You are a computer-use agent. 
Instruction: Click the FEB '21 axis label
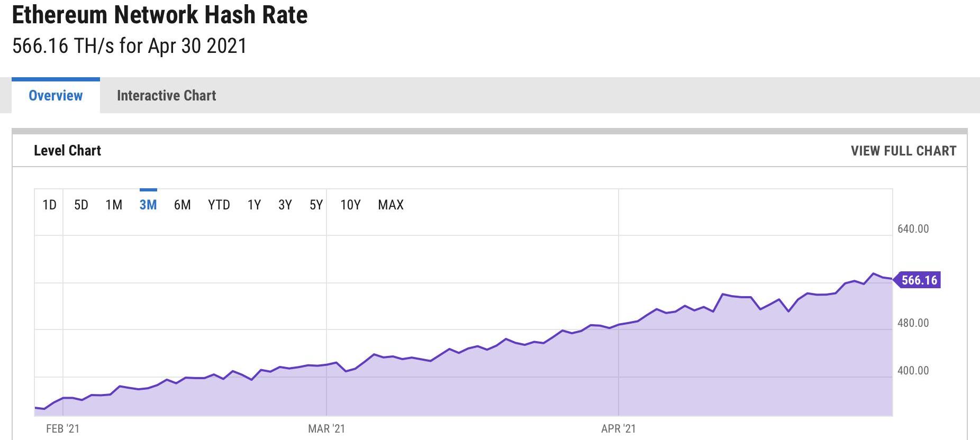tap(62, 429)
